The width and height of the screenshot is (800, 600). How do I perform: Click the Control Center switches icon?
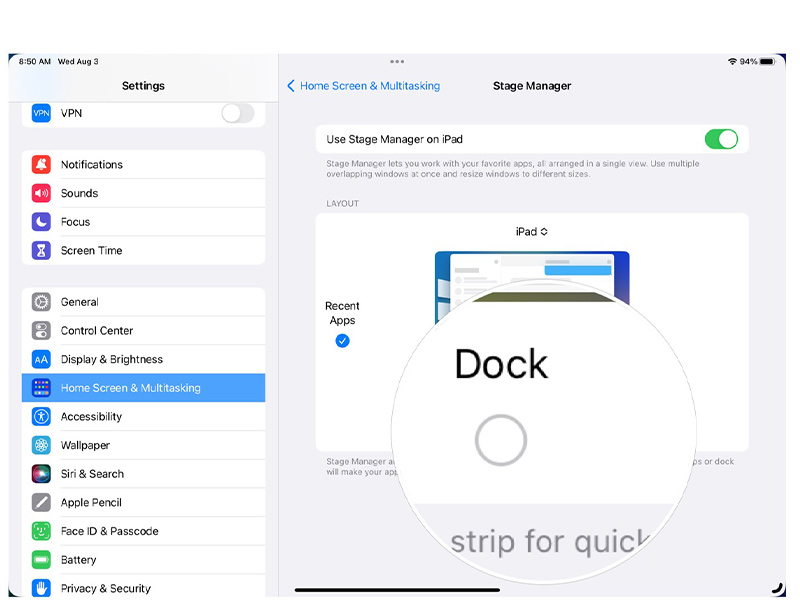(41, 330)
